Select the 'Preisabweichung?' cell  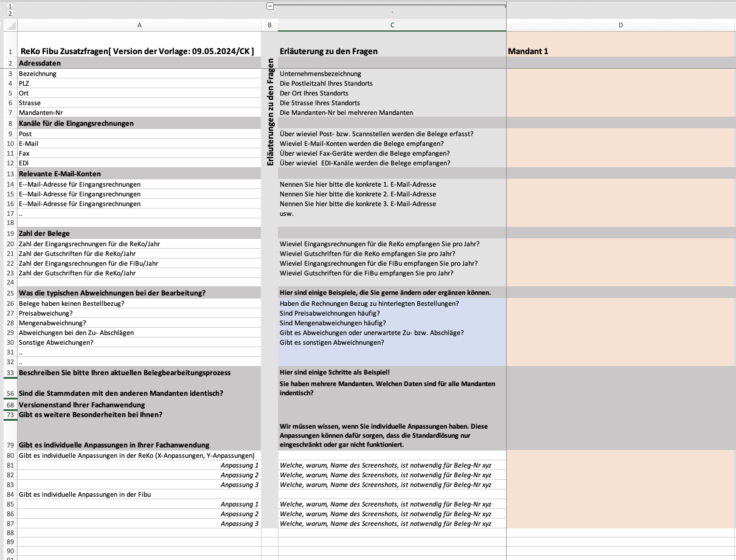click(139, 313)
